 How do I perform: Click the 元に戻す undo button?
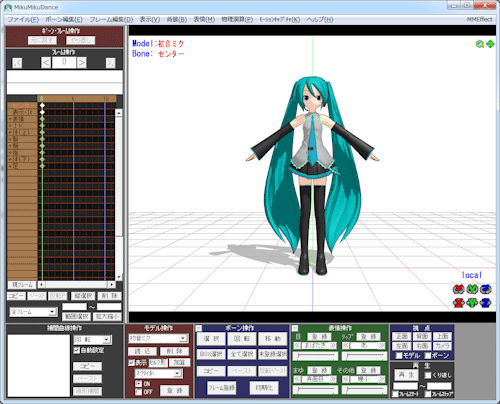click(42, 40)
